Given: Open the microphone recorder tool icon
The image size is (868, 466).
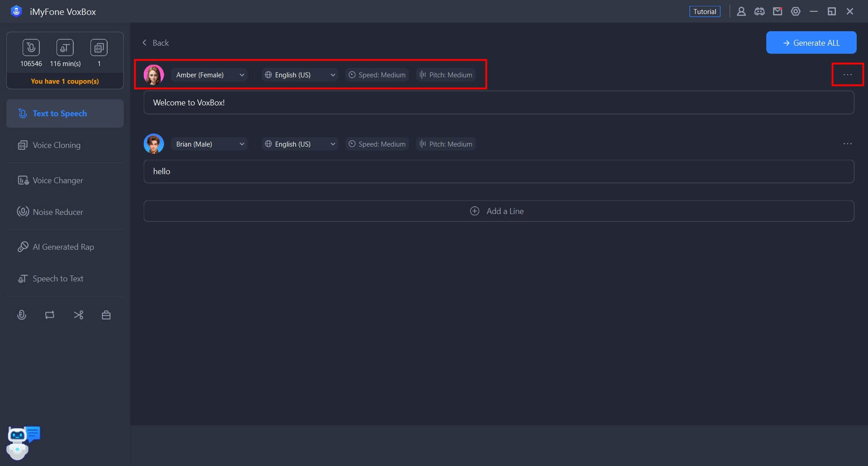Looking at the screenshot, I should pos(22,315).
